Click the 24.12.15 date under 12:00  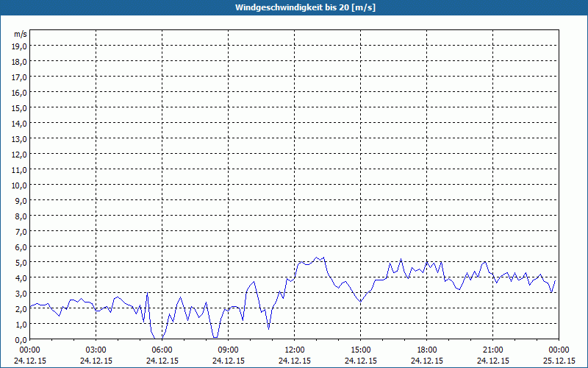(x=295, y=361)
